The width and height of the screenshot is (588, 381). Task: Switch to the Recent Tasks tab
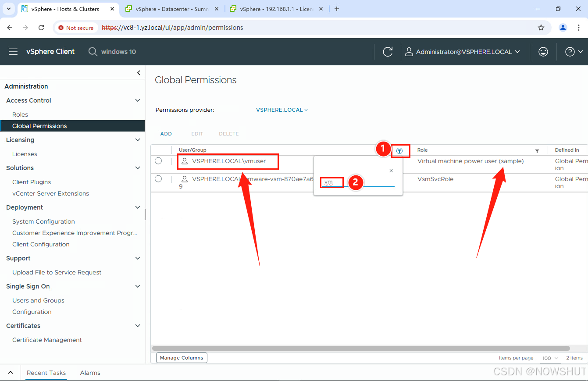click(x=46, y=373)
